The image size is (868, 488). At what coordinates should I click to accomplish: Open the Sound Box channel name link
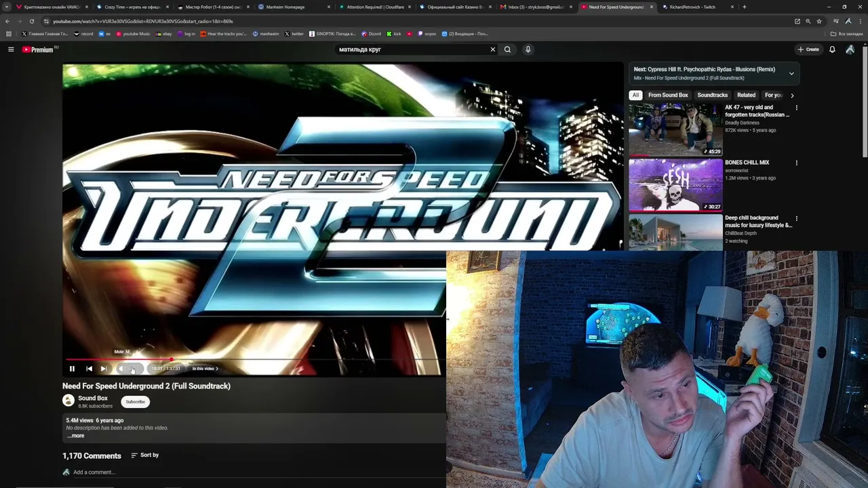[93, 399]
